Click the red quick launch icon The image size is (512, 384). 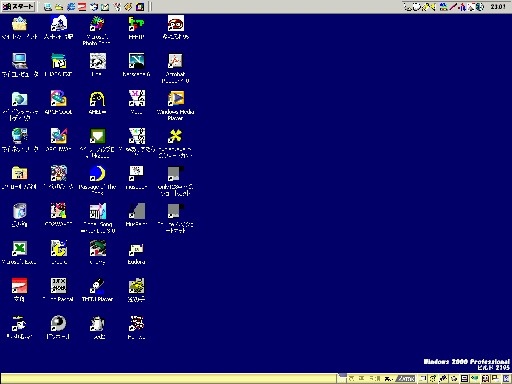pyautogui.click(x=82, y=7)
